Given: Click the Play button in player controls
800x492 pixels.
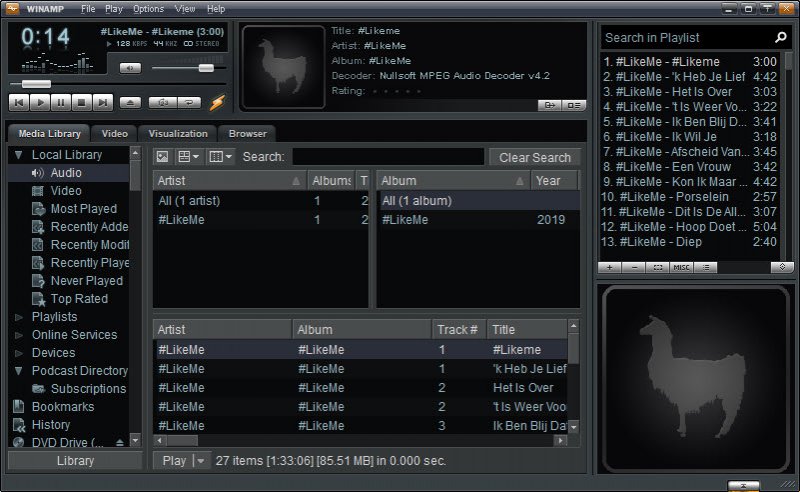Looking at the screenshot, I should tap(40, 103).
